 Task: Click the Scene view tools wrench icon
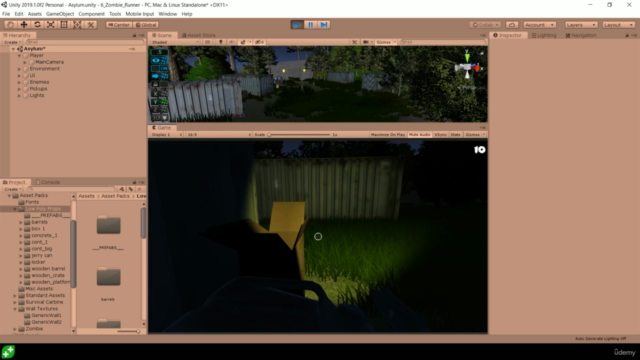[x=354, y=42]
